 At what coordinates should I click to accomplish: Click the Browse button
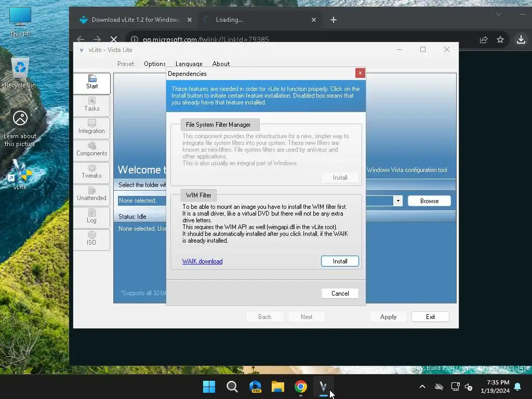[429, 201]
